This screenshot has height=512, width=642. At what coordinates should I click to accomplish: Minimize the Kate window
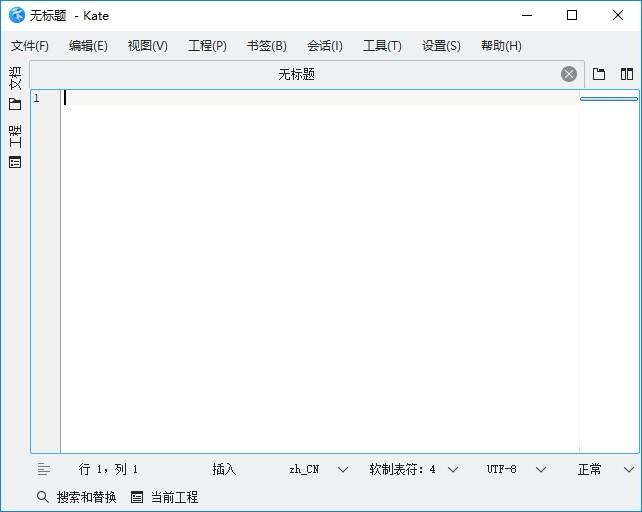[x=527, y=16]
